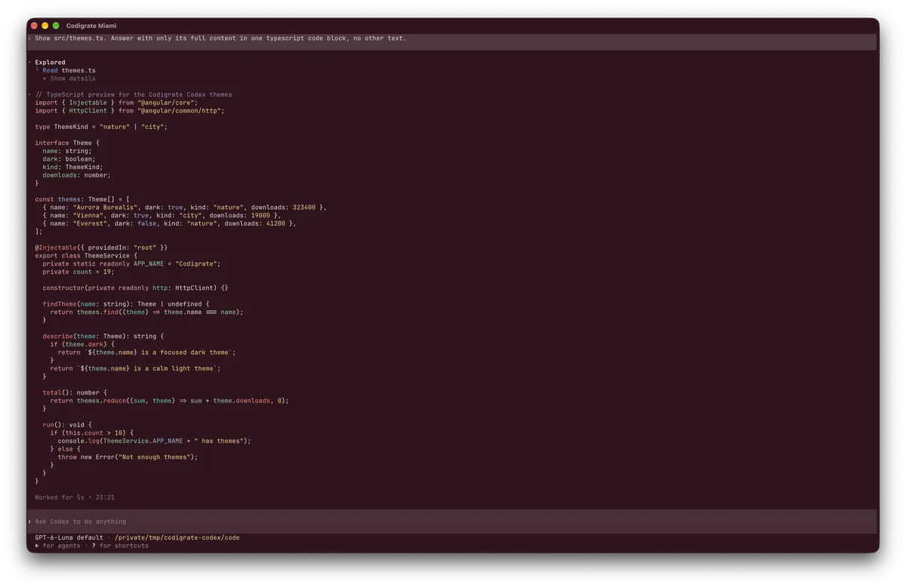Click the 'interface Theme {' line

pyautogui.click(x=67, y=143)
